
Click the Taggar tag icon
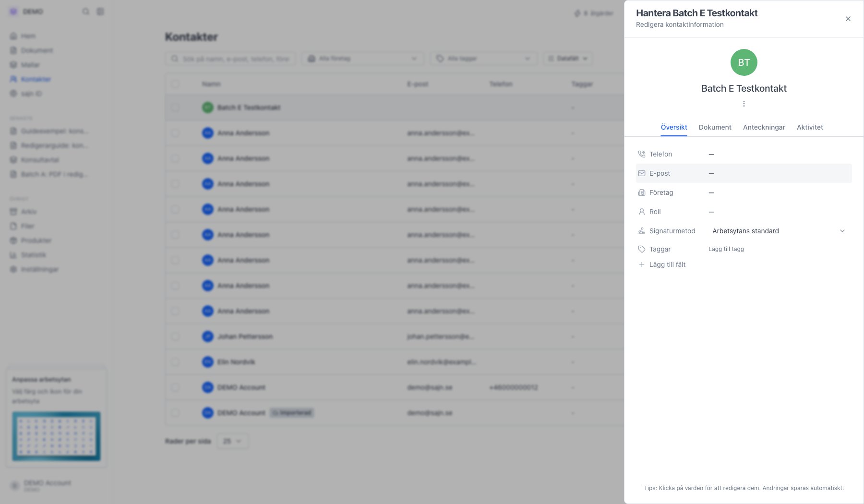(x=641, y=249)
